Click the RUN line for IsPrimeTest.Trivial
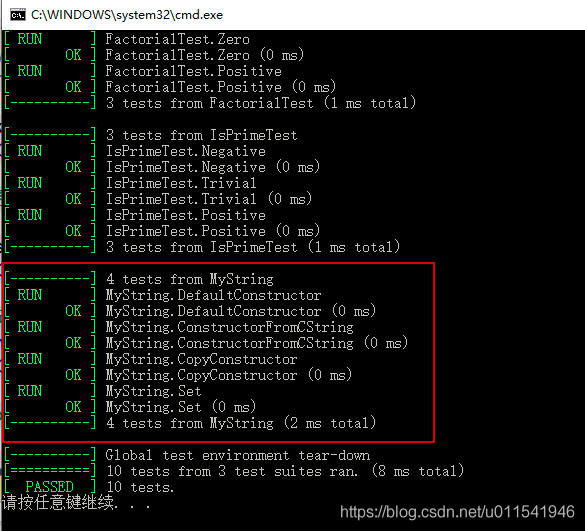The width and height of the screenshot is (585, 531). coord(130,183)
